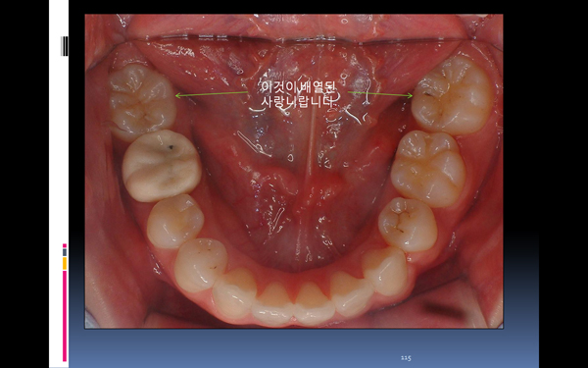
Task: Click the right-pointing green arrow
Action: pyautogui.click(x=380, y=94)
